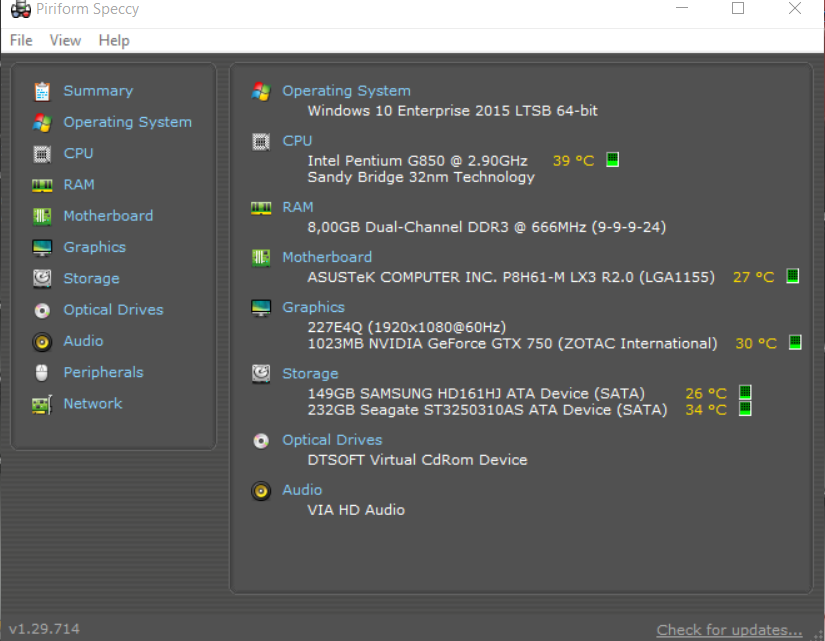The height and width of the screenshot is (641, 825).
Task: Click the Check for updates link
Action: pos(729,630)
